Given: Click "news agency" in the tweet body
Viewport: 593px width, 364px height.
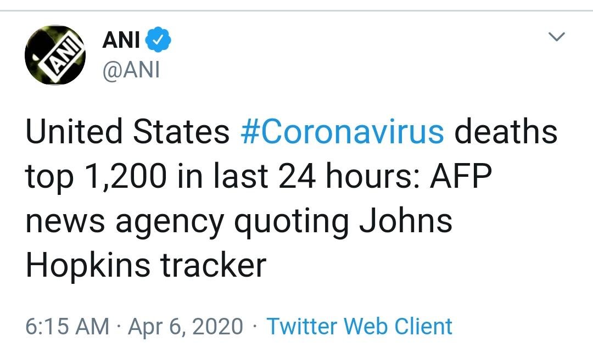Looking at the screenshot, I should click(125, 222).
